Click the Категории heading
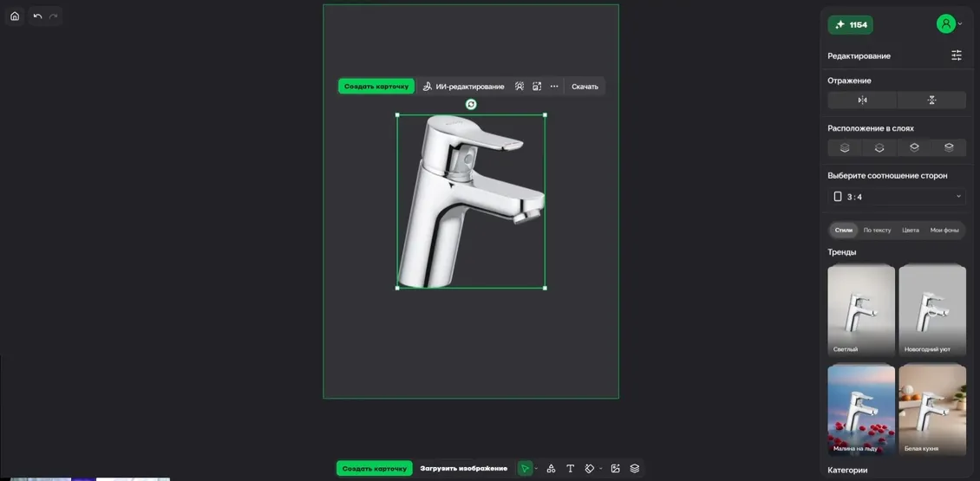 (847, 470)
